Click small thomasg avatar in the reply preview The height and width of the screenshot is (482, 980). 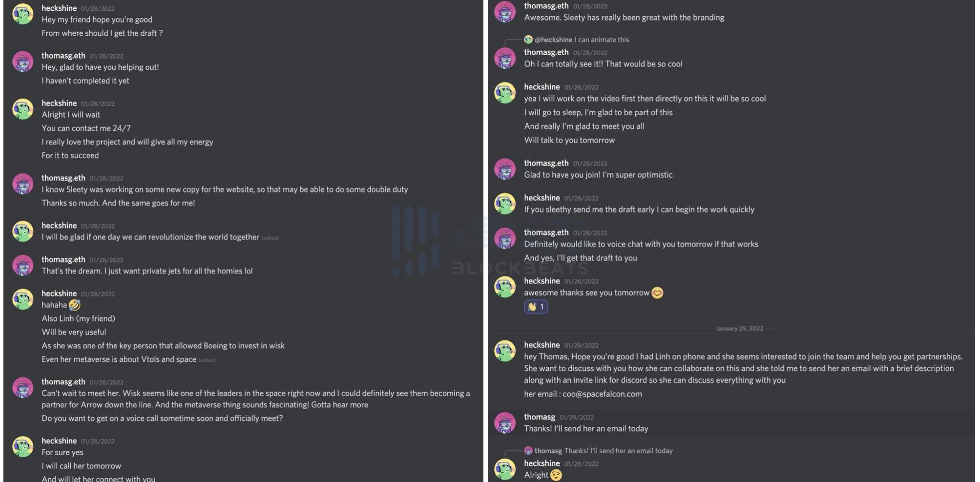(x=528, y=451)
